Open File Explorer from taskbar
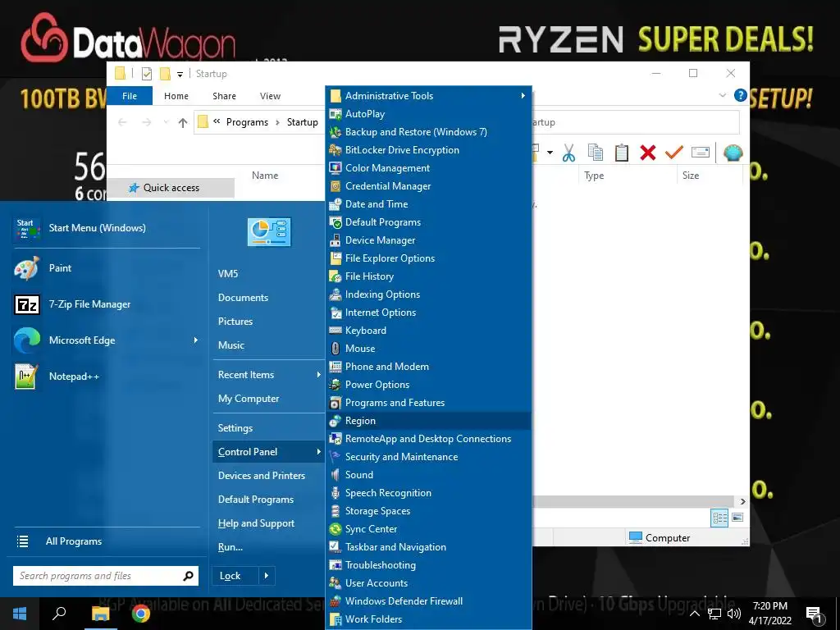Screen dimensions: 840x630 coord(100,614)
